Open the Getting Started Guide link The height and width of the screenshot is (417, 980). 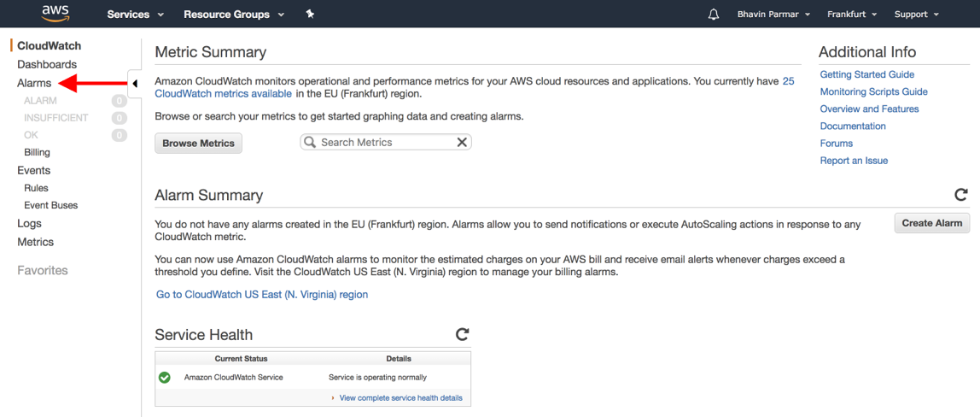[x=866, y=74]
